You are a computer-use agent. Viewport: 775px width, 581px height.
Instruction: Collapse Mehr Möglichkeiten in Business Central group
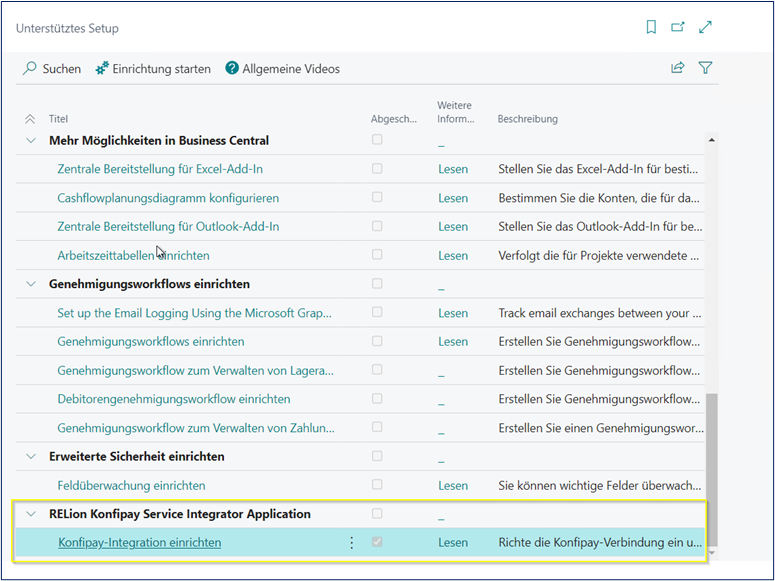click(x=30, y=141)
